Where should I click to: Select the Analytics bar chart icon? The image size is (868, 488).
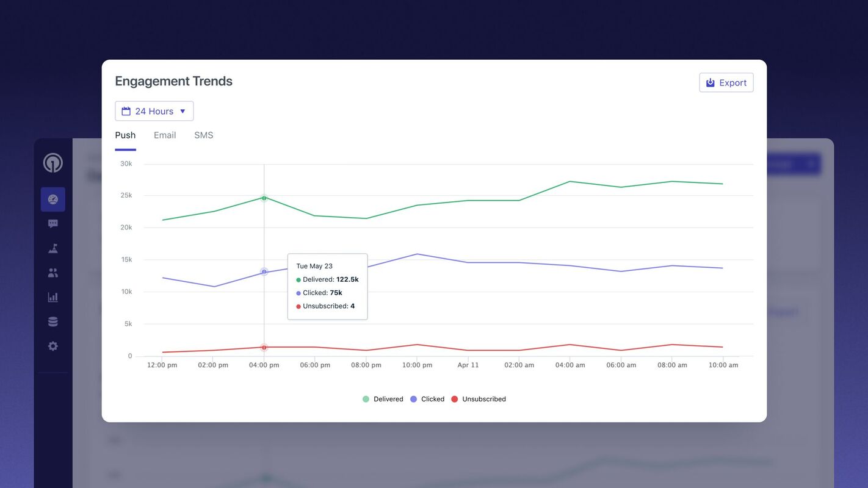click(52, 296)
